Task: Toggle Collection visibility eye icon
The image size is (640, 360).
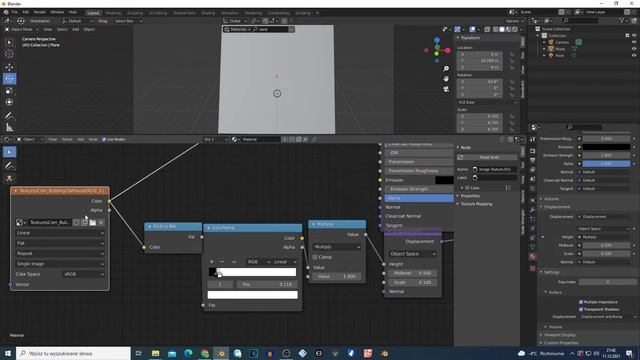Action: pyautogui.click(x=634, y=36)
